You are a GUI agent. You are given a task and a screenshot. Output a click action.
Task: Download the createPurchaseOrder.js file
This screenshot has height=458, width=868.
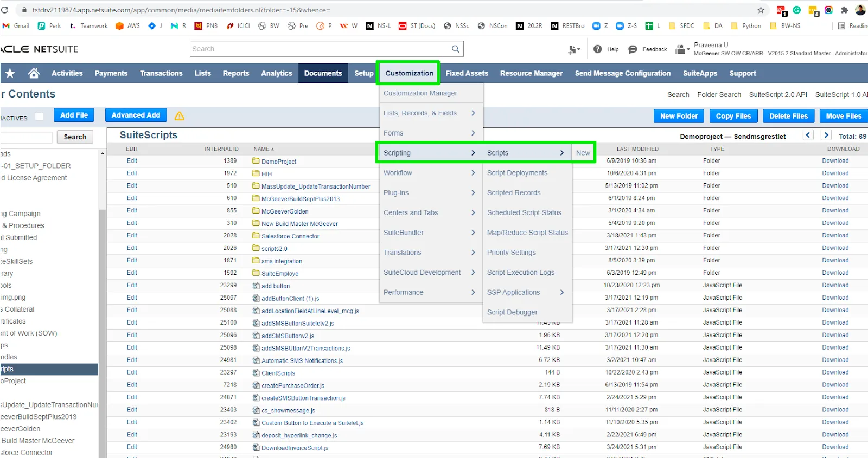[x=835, y=385]
